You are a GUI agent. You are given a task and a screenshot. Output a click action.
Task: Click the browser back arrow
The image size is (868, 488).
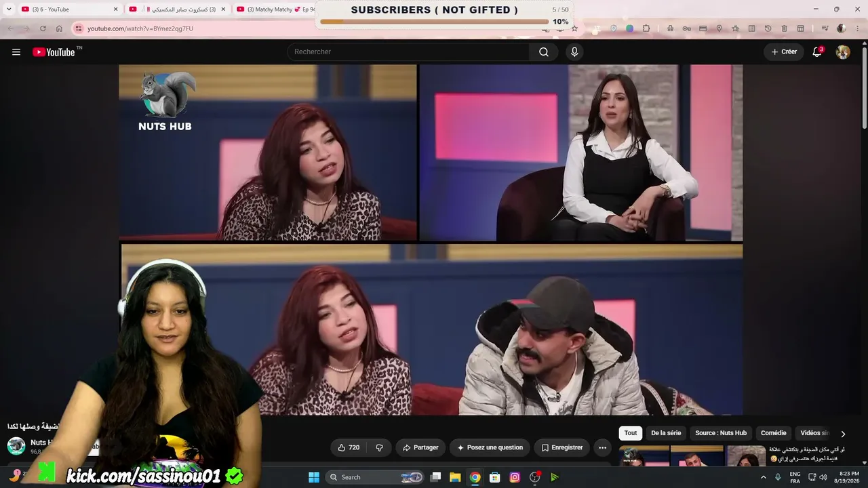tap(10, 28)
